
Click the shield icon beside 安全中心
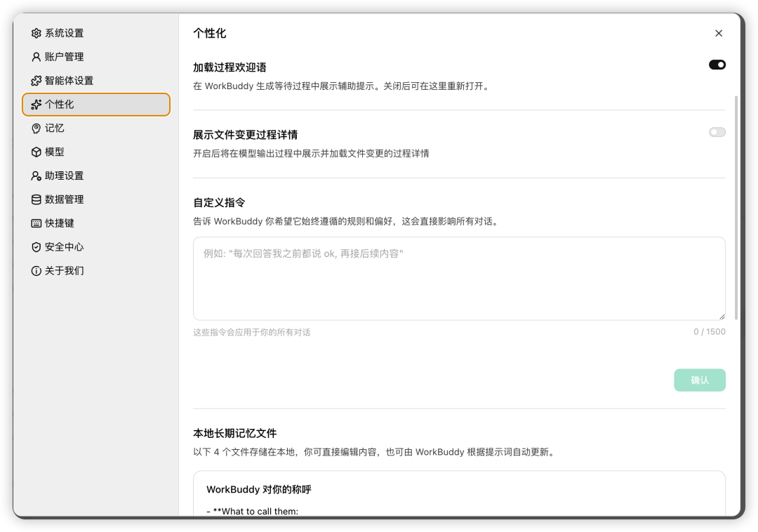[36, 247]
